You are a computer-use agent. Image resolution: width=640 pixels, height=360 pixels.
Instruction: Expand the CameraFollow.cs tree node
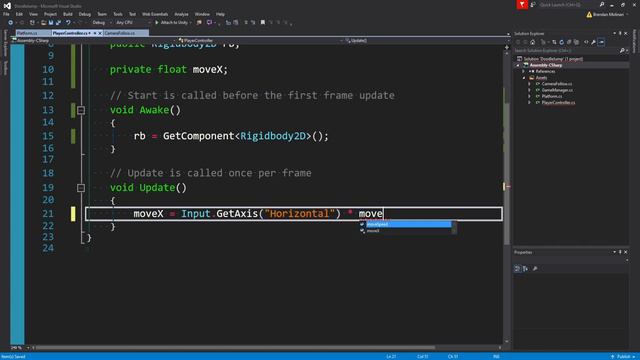click(530, 84)
